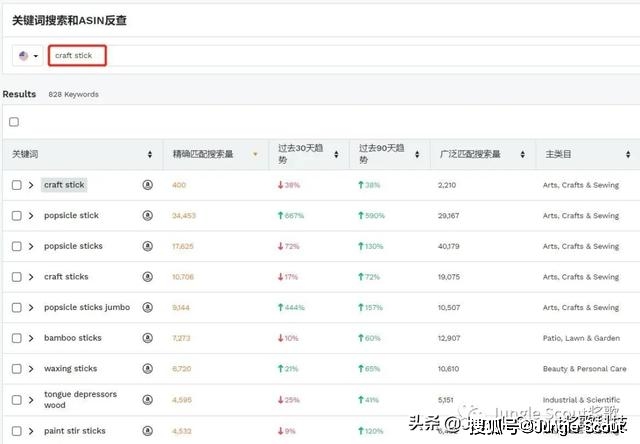This screenshot has height=444, width=640.
Task: Click the Beauty & Personal Care cell
Action: click(x=584, y=369)
